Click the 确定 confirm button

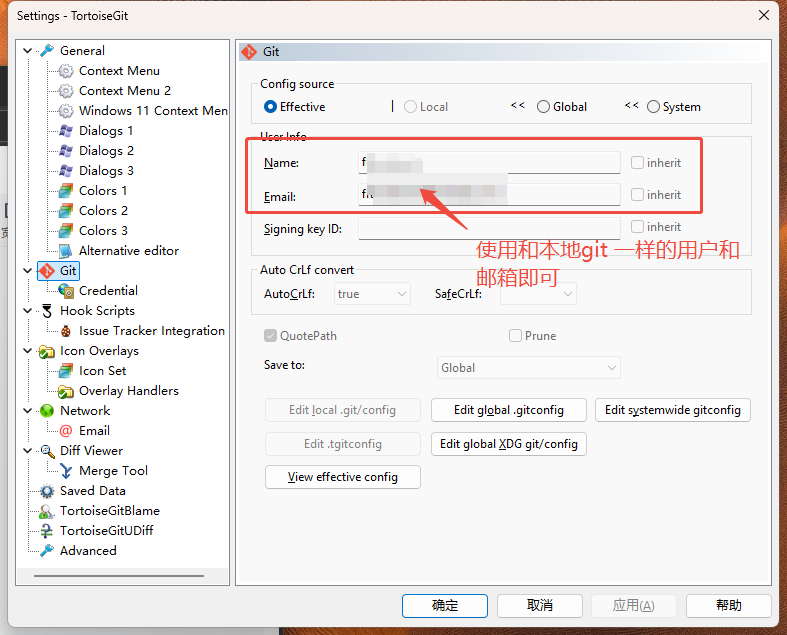[x=445, y=606]
